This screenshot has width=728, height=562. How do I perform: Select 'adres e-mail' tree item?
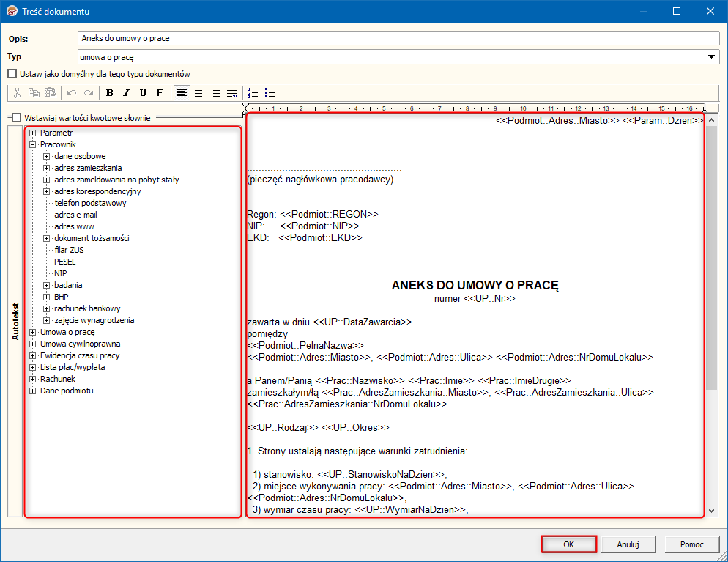75,215
